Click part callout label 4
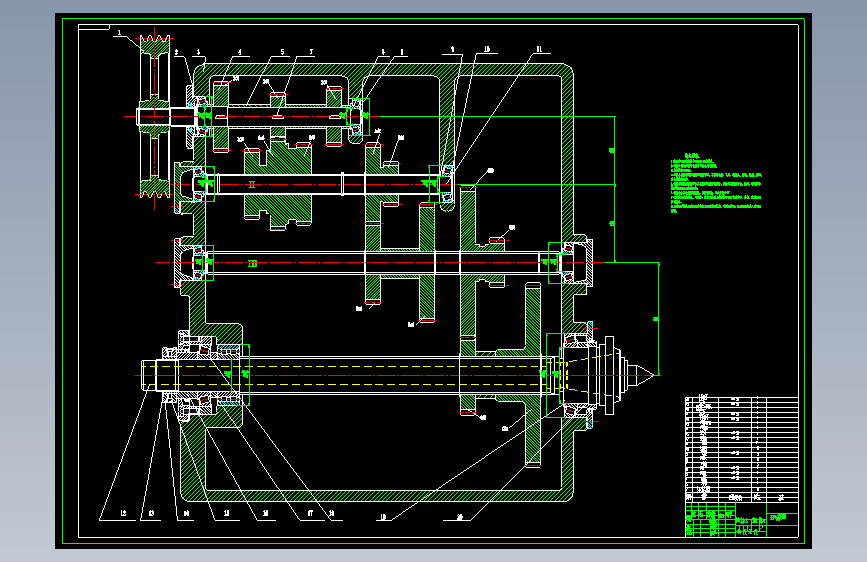This screenshot has height=562, width=867. pyautogui.click(x=239, y=52)
